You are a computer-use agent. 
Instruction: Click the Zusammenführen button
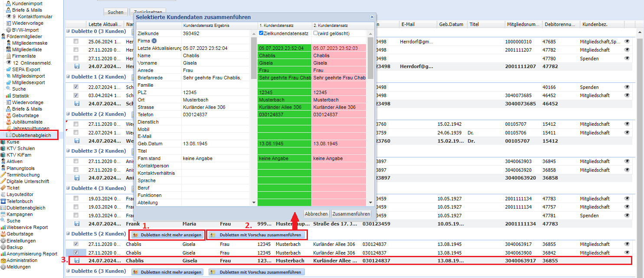351,214
